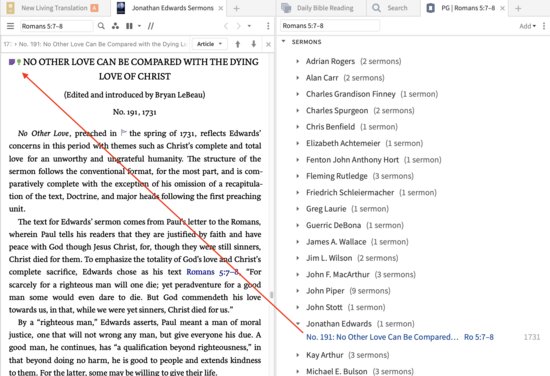
Task: Expand Fleming Rutledge sermons
Action: click(x=297, y=176)
